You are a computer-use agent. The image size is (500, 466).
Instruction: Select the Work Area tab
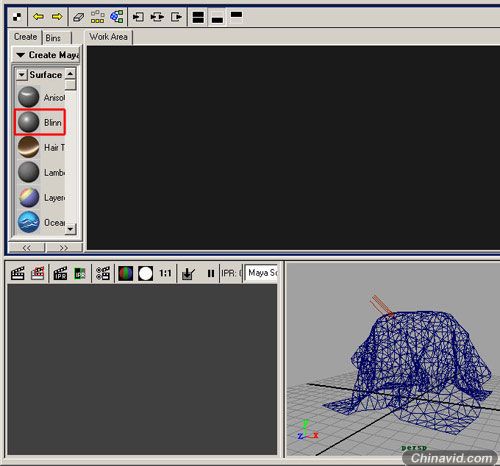coord(109,37)
